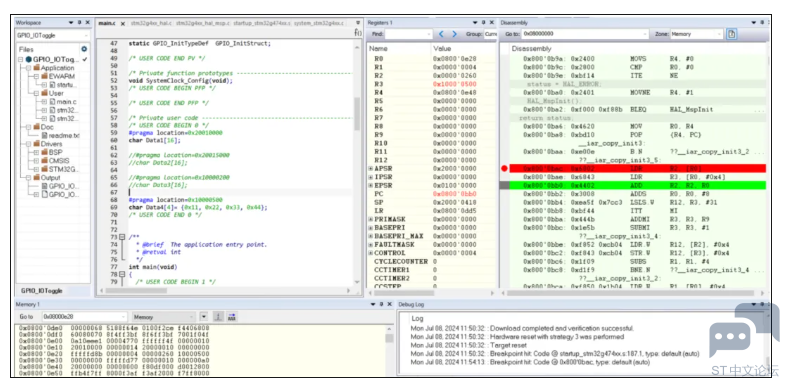This screenshot has height=386, width=788.
Task: Switch to the startup_stm32g474xx.s tab
Action: click(x=261, y=23)
